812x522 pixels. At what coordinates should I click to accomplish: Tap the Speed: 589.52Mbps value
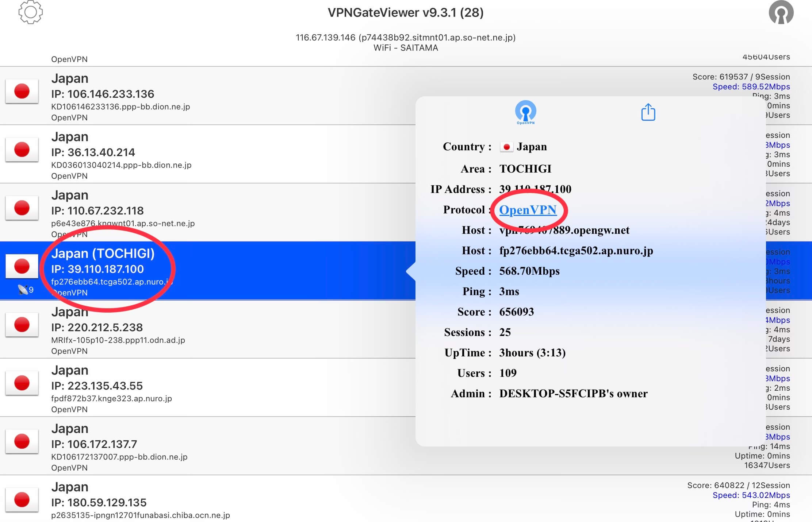751,86
